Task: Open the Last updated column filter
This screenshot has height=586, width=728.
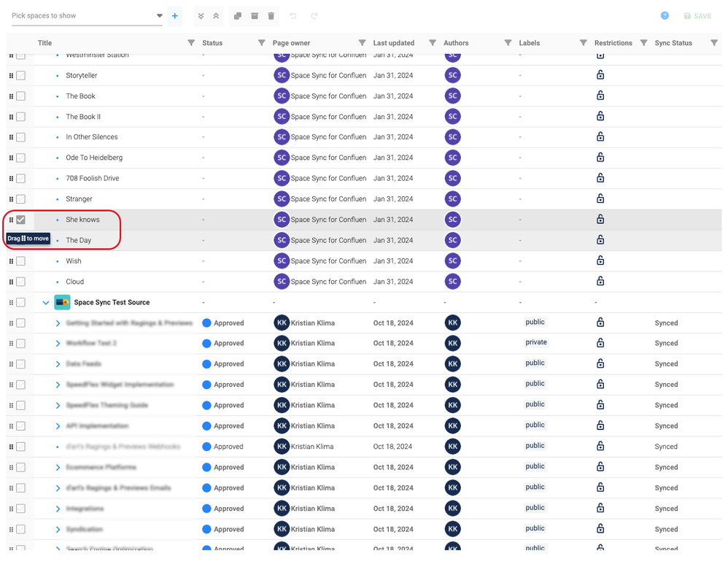Action: (433, 43)
